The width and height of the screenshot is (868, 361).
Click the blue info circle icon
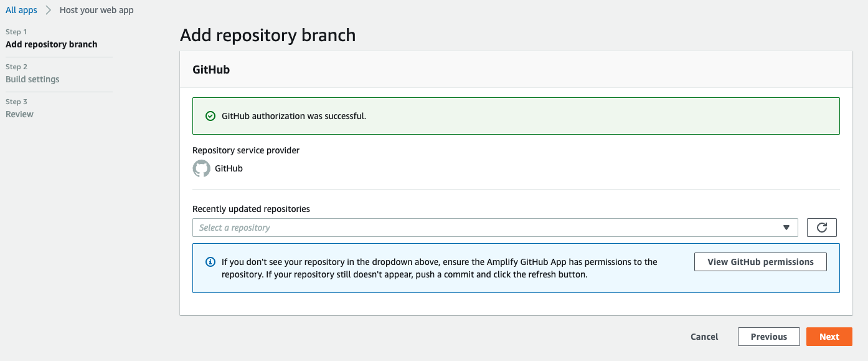pyautogui.click(x=210, y=262)
